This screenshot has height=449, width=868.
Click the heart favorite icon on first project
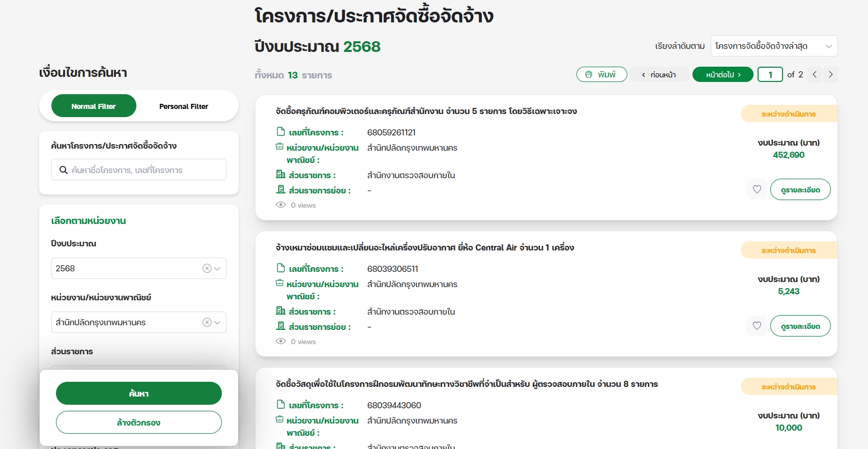click(757, 189)
